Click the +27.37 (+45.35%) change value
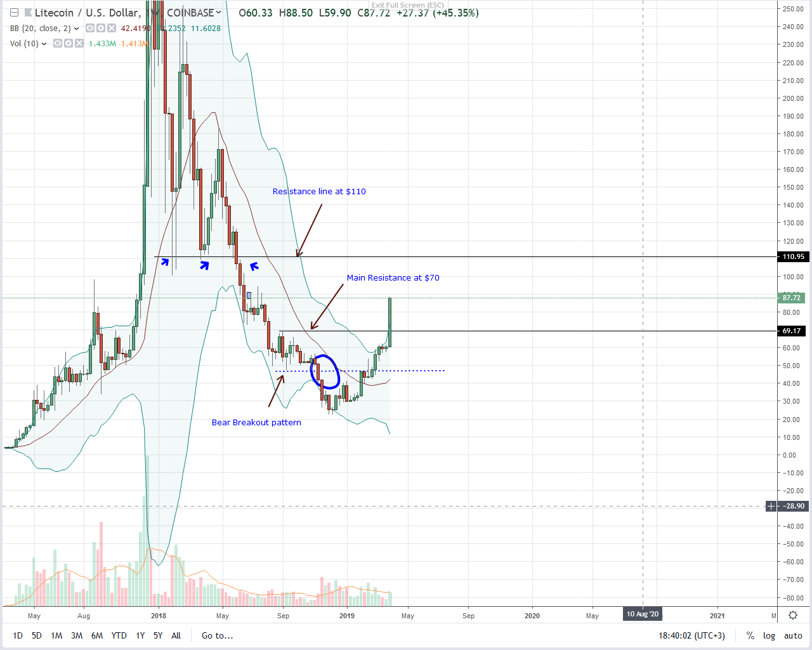This screenshot has height=650, width=812. tap(438, 13)
